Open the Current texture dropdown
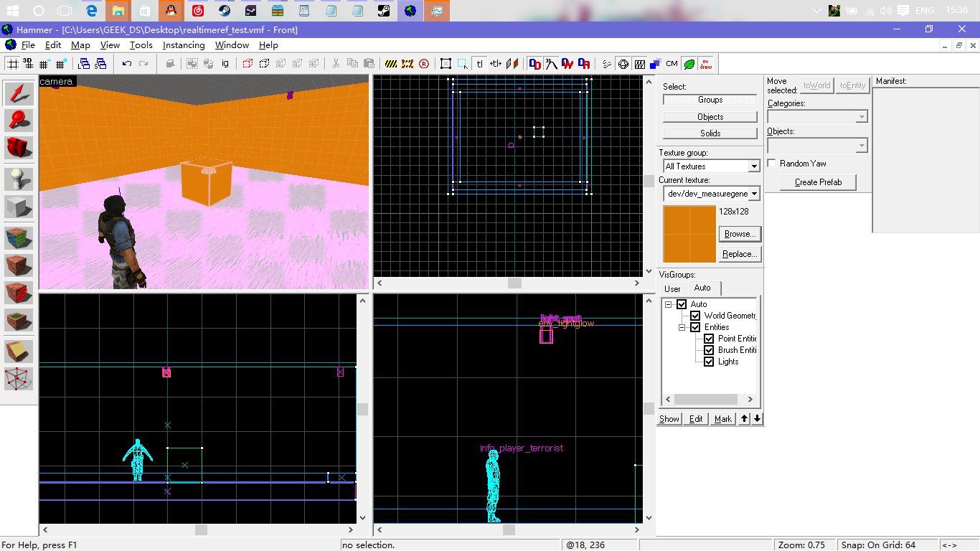Image resolution: width=980 pixels, height=551 pixels. tap(753, 194)
